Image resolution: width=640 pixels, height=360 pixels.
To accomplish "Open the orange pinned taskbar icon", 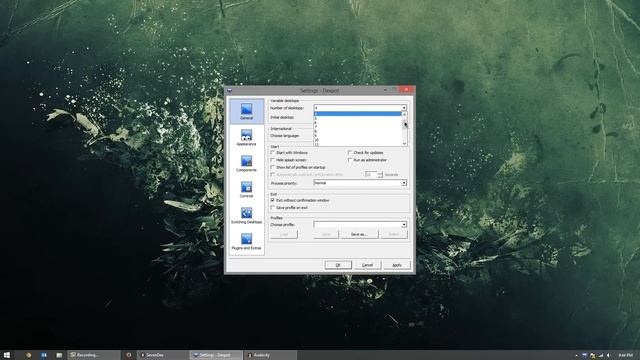I will [29, 355].
